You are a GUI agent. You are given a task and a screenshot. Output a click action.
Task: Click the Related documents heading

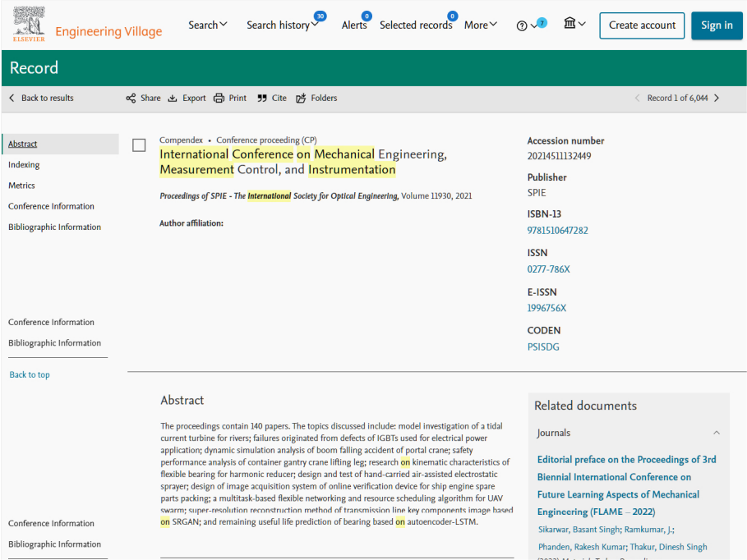(585, 406)
